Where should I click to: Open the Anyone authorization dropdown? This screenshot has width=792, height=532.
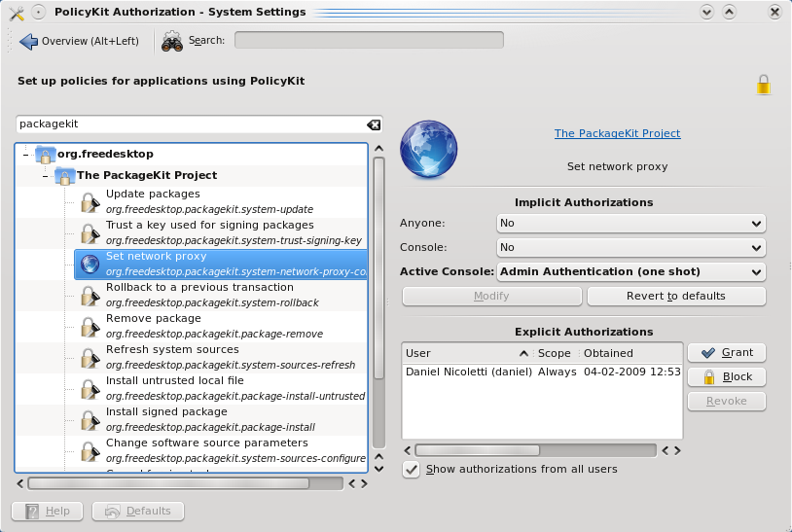coord(630,224)
